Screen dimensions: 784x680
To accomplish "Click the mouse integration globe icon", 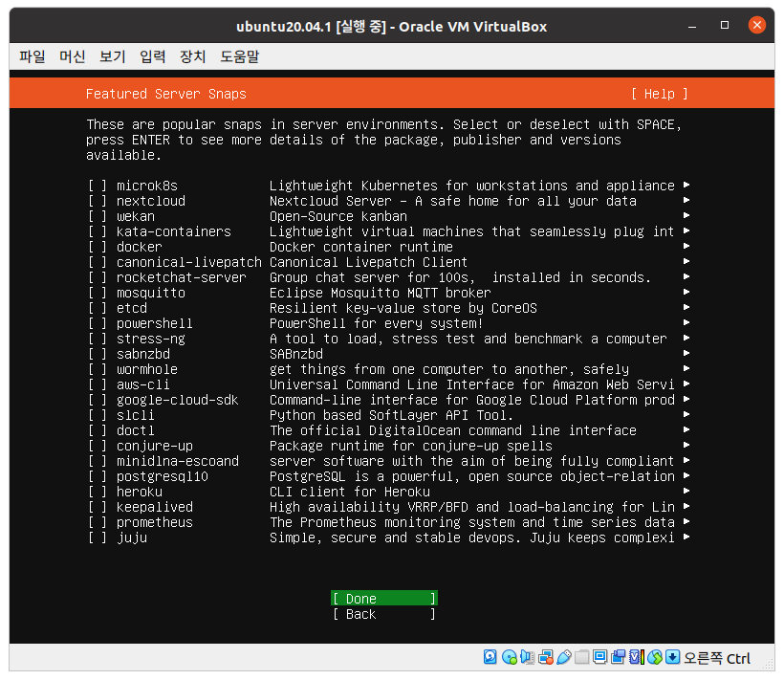I will pos(655,657).
